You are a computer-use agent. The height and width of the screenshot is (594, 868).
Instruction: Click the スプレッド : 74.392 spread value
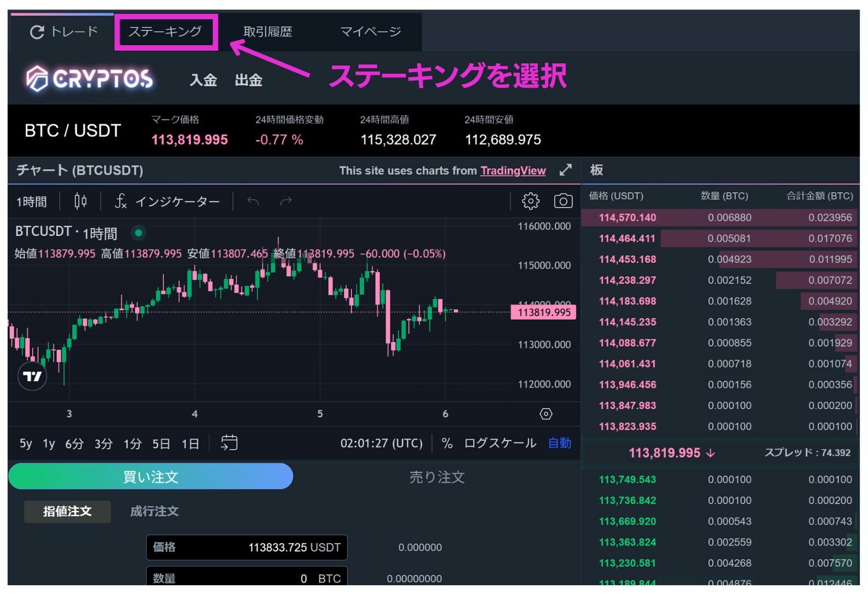(x=807, y=453)
